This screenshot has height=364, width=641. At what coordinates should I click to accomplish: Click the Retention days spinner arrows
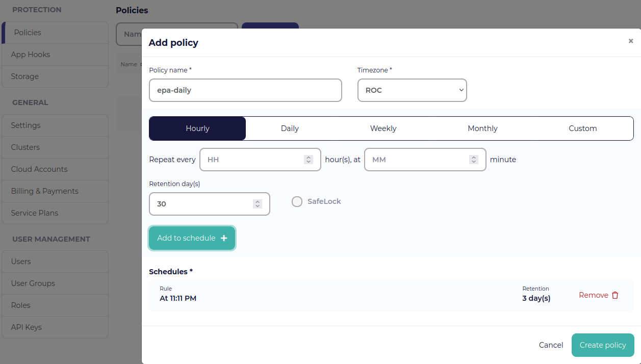click(x=258, y=204)
